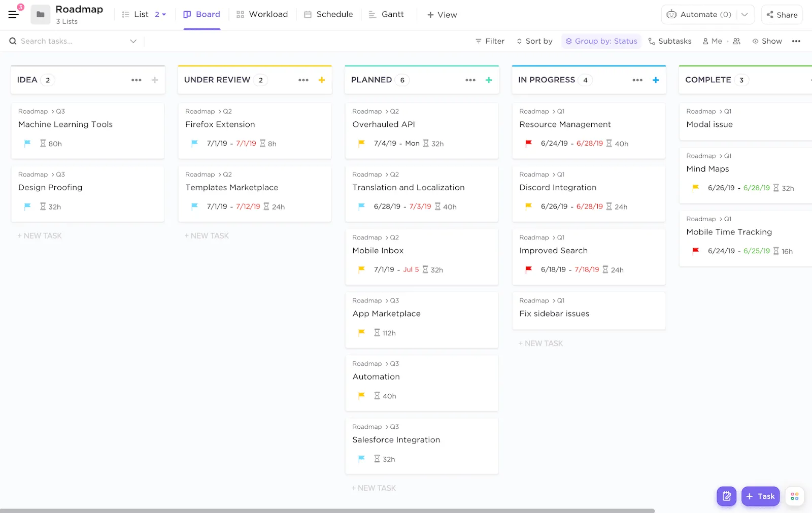Open the Show visibility options
This screenshot has height=513, width=812.
click(x=767, y=41)
